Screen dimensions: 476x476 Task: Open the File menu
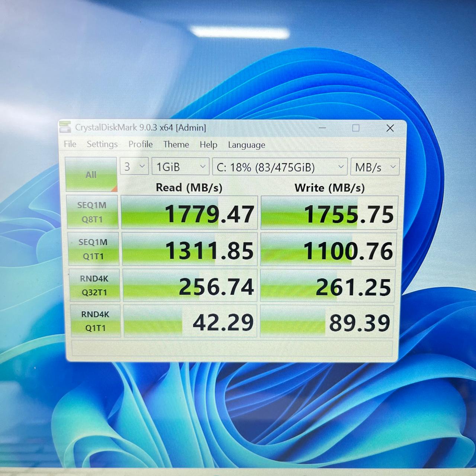[70, 144]
